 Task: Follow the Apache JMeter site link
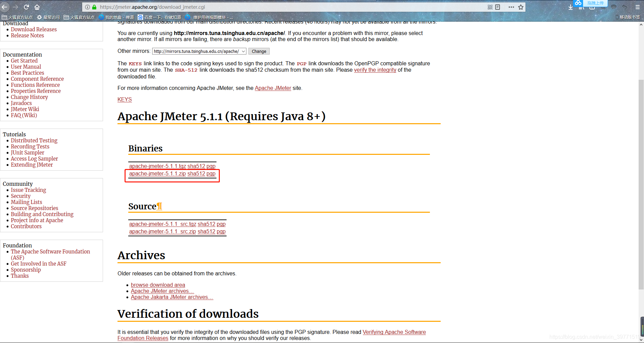pyautogui.click(x=273, y=88)
